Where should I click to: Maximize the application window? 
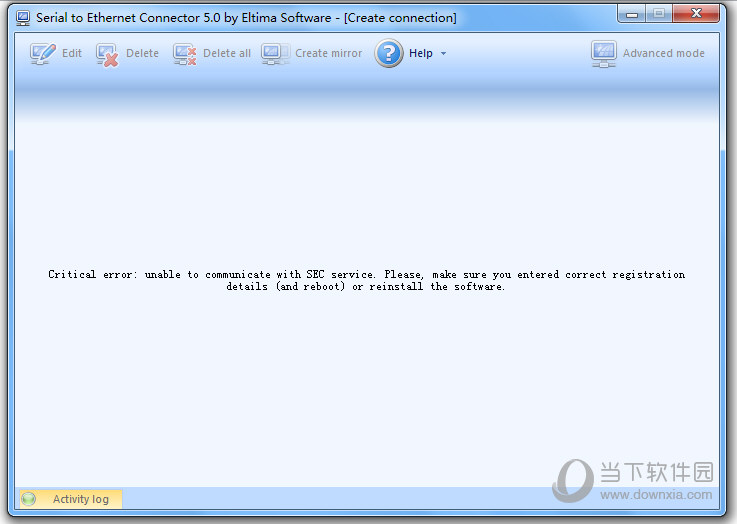click(659, 14)
